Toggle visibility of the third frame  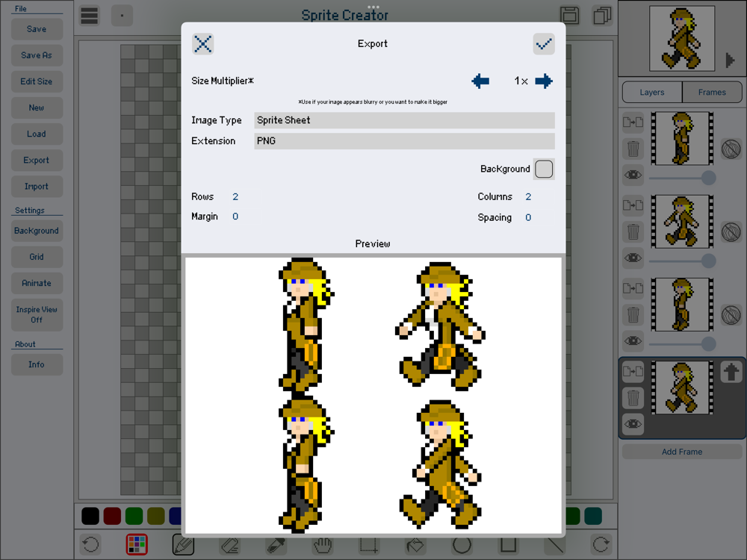[x=633, y=340]
